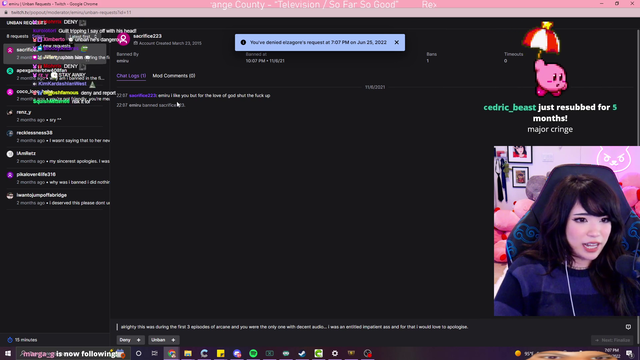Click pikalover4life316 avatar icon

point(10,175)
